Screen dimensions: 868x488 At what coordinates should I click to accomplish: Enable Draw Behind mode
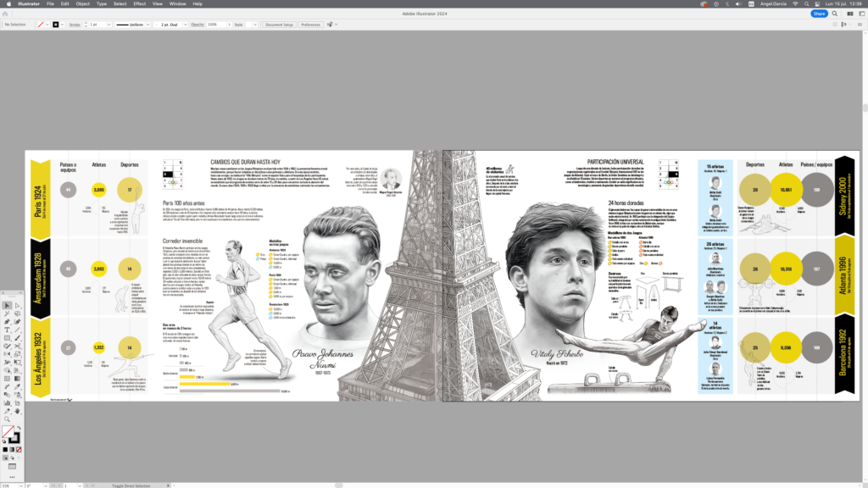12,458
